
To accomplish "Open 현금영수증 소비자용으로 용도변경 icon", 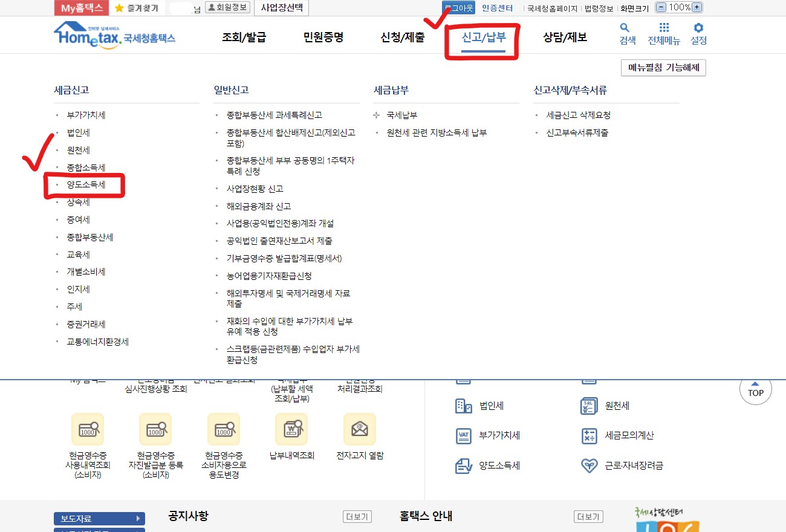I will (x=224, y=429).
